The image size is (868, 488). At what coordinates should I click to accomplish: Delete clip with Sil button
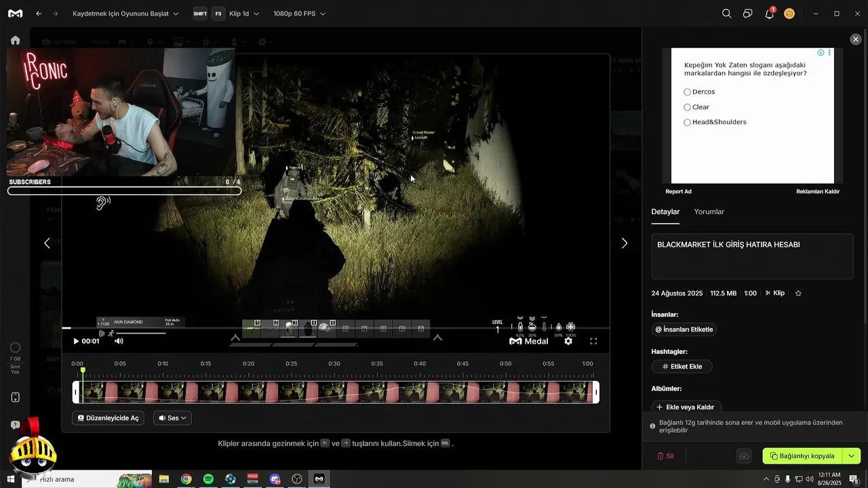[665, 456]
